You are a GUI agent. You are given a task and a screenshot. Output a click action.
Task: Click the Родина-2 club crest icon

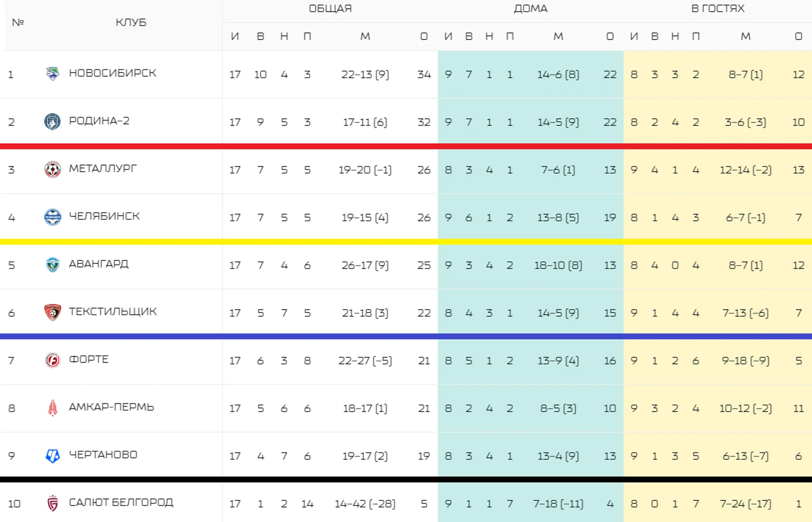(52, 122)
